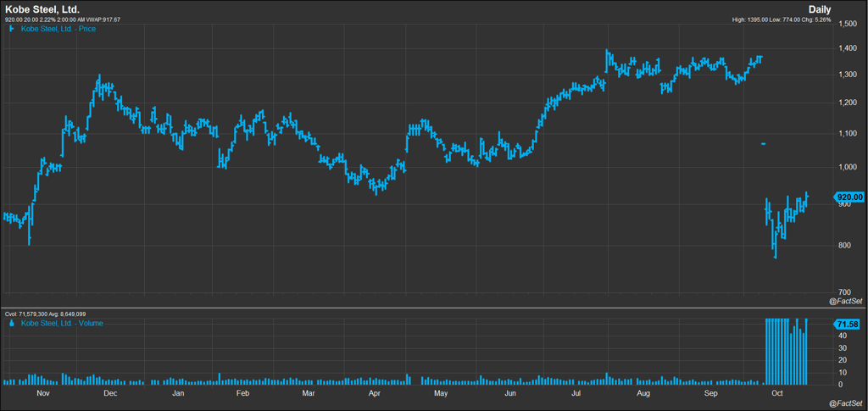Click the Feb month label
Screen dimensions: 868x411
click(242, 394)
